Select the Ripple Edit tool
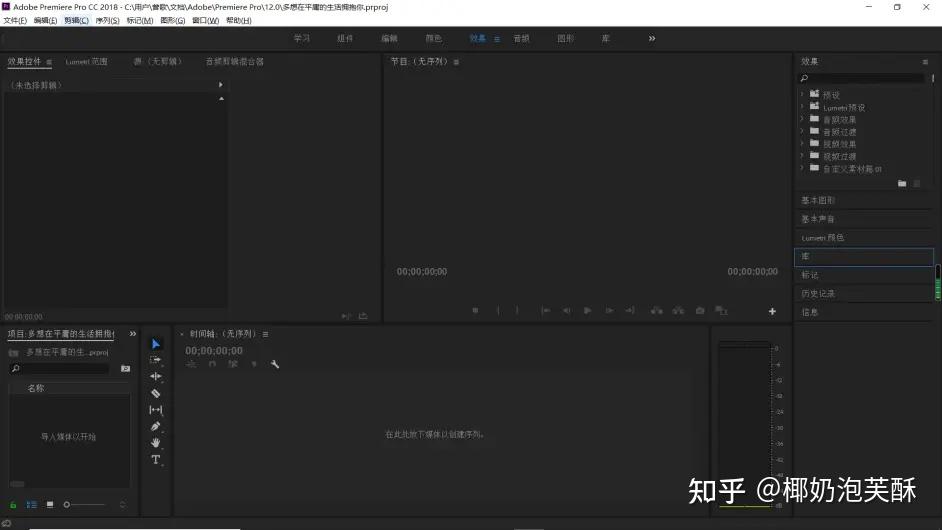Image resolution: width=942 pixels, height=530 pixels. point(156,376)
